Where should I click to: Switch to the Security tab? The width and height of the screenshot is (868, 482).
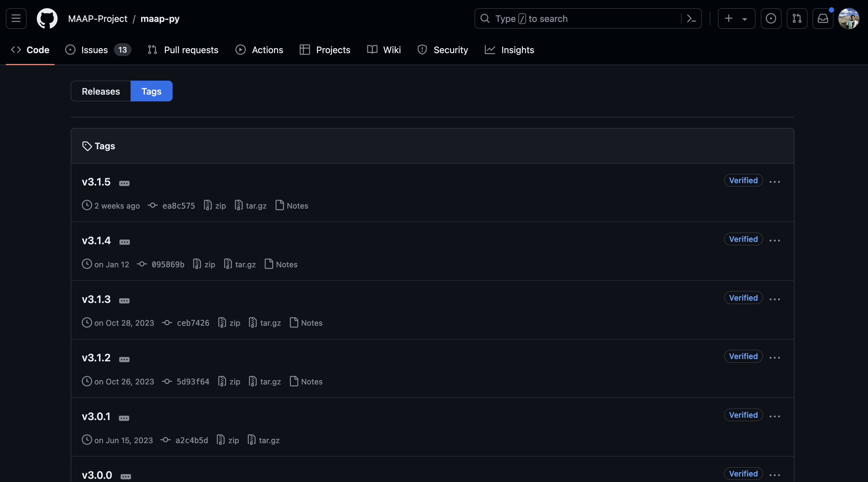click(442, 50)
